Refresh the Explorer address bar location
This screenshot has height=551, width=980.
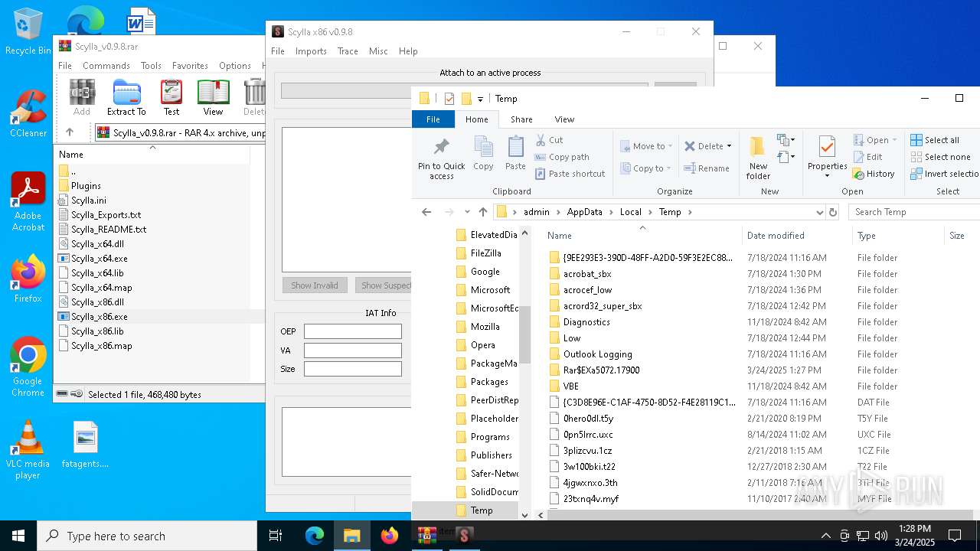pyautogui.click(x=833, y=212)
